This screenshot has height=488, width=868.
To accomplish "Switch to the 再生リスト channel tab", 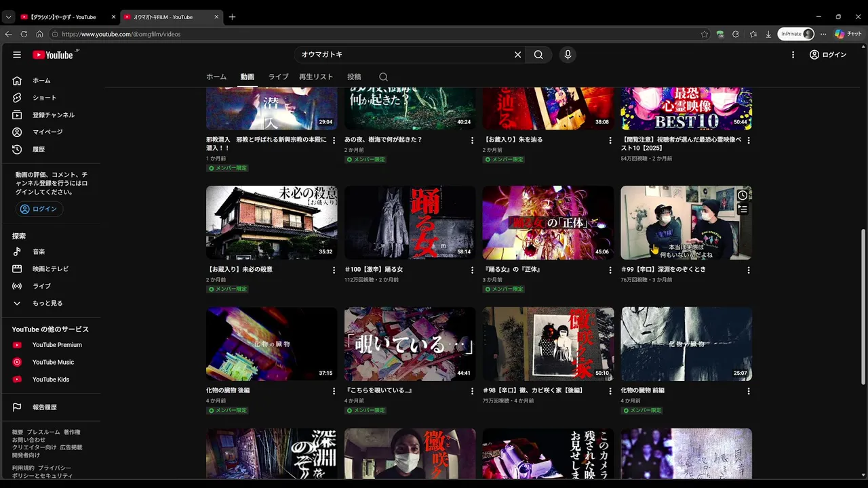I will click(x=316, y=77).
